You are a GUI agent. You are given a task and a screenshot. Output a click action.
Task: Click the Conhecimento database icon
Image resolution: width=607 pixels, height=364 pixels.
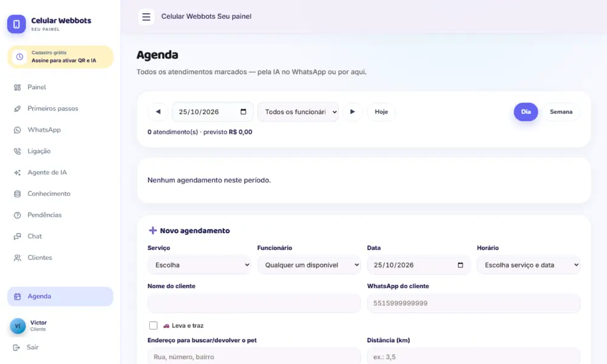(x=18, y=194)
